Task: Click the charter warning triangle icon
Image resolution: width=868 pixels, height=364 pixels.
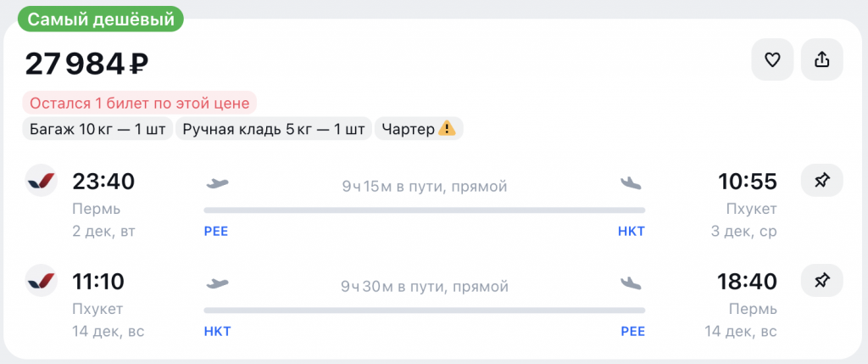Action: pos(447,129)
